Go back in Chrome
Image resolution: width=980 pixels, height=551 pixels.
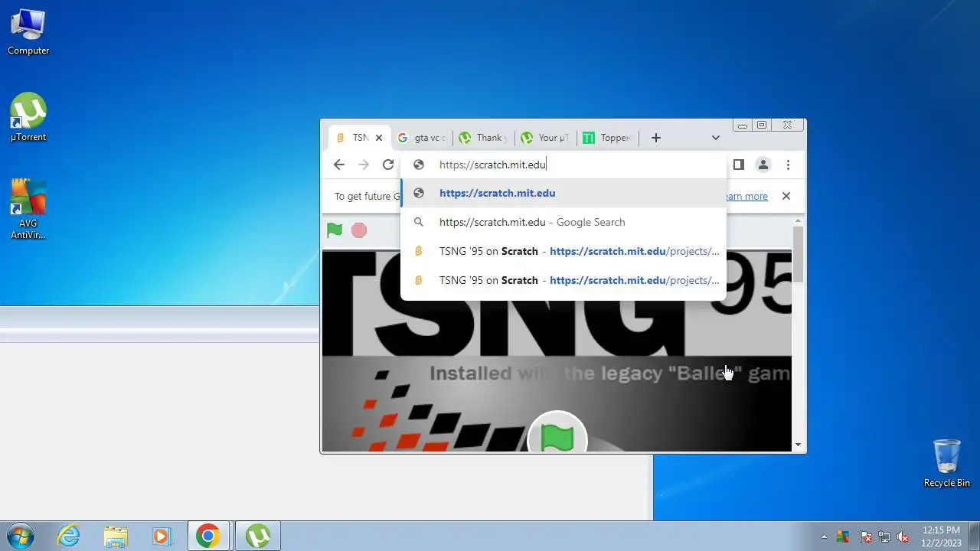point(339,165)
